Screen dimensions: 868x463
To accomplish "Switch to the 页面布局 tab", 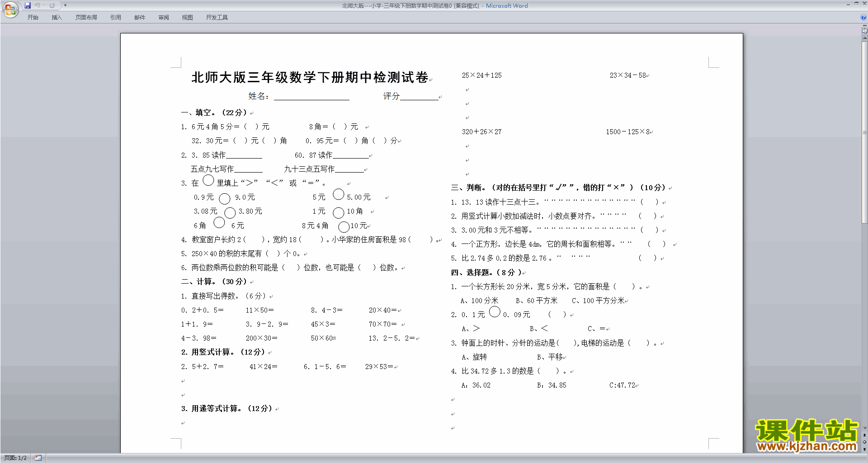I will pos(86,18).
